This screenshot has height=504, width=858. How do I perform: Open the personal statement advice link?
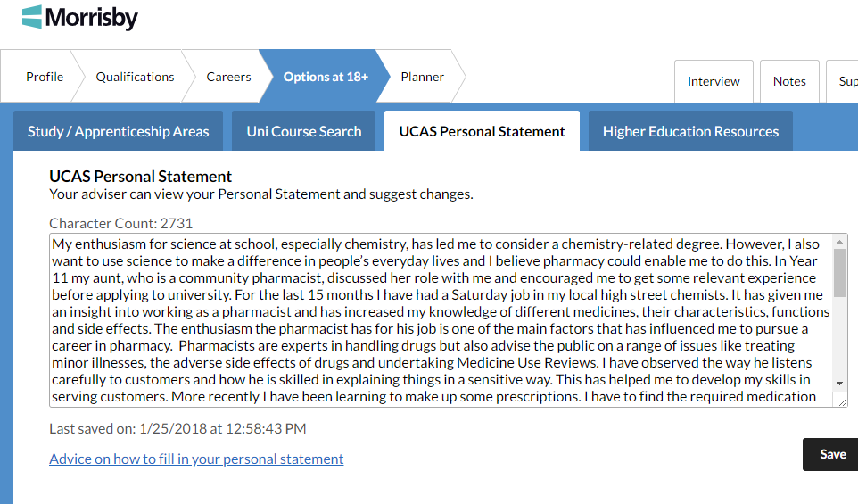point(196,459)
